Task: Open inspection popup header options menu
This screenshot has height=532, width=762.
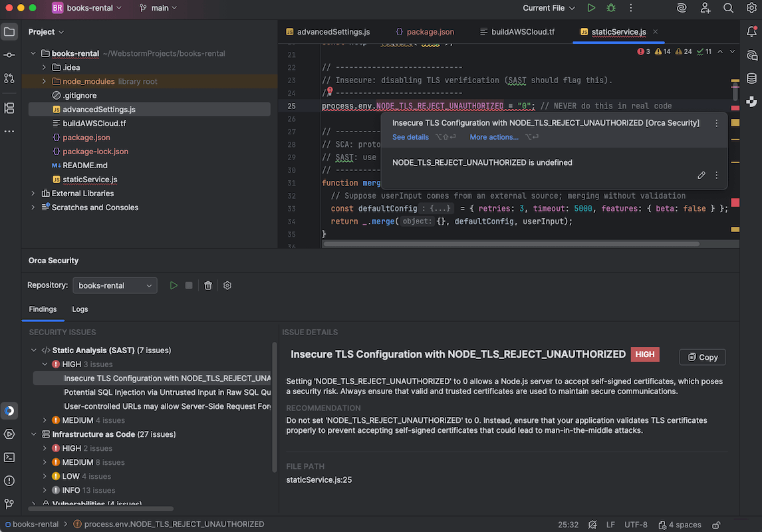Action: 716,124
